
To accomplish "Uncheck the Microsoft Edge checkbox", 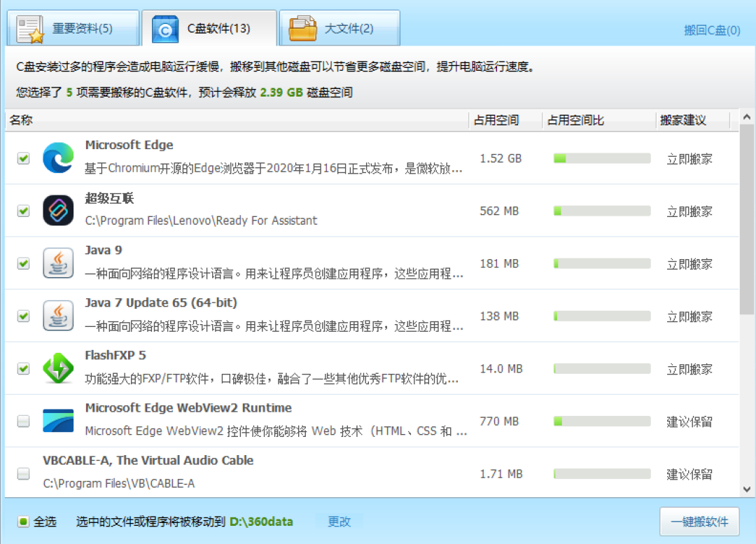I will pos(23,158).
